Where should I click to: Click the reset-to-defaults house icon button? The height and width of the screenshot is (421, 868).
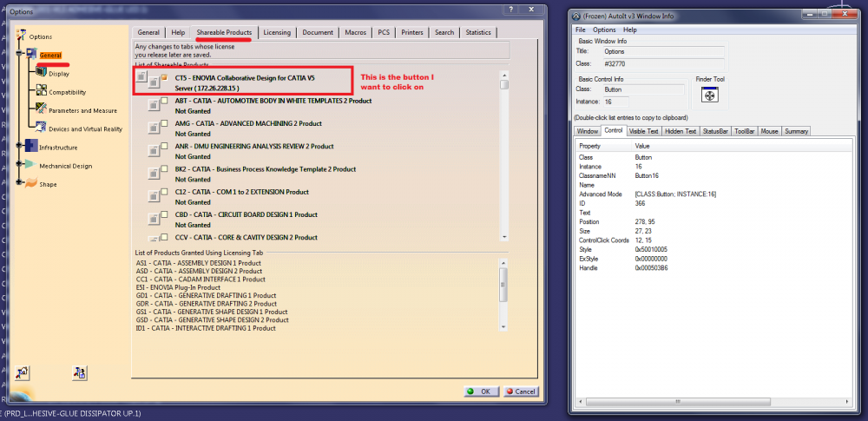click(23, 372)
